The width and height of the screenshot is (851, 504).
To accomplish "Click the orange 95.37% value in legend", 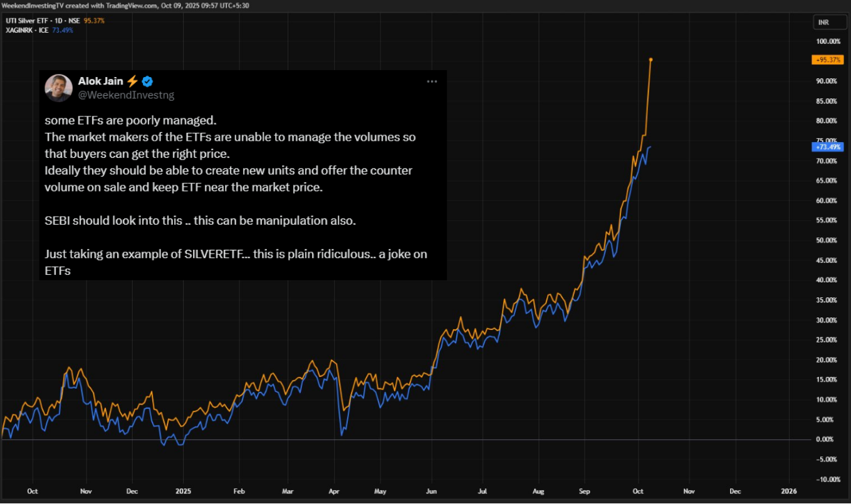I will [94, 21].
